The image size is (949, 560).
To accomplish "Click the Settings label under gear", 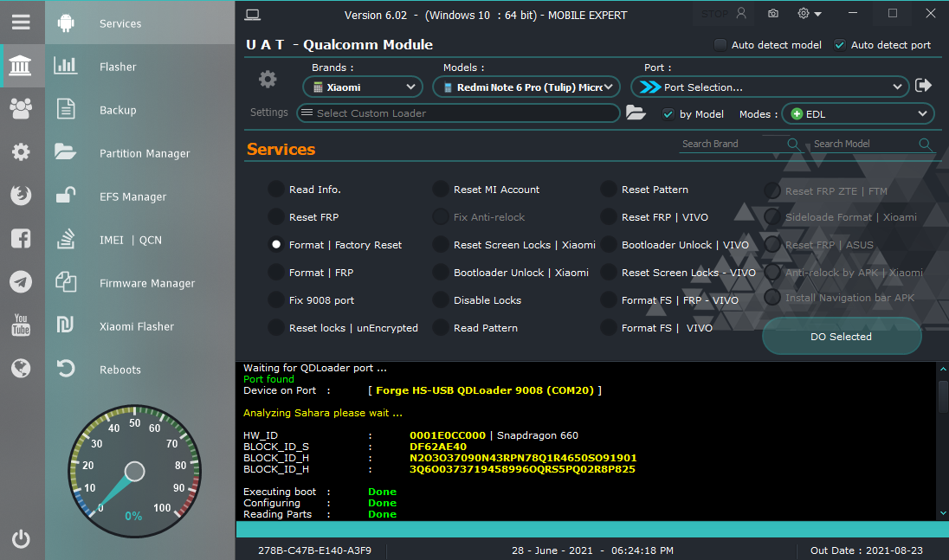I will 269,112.
